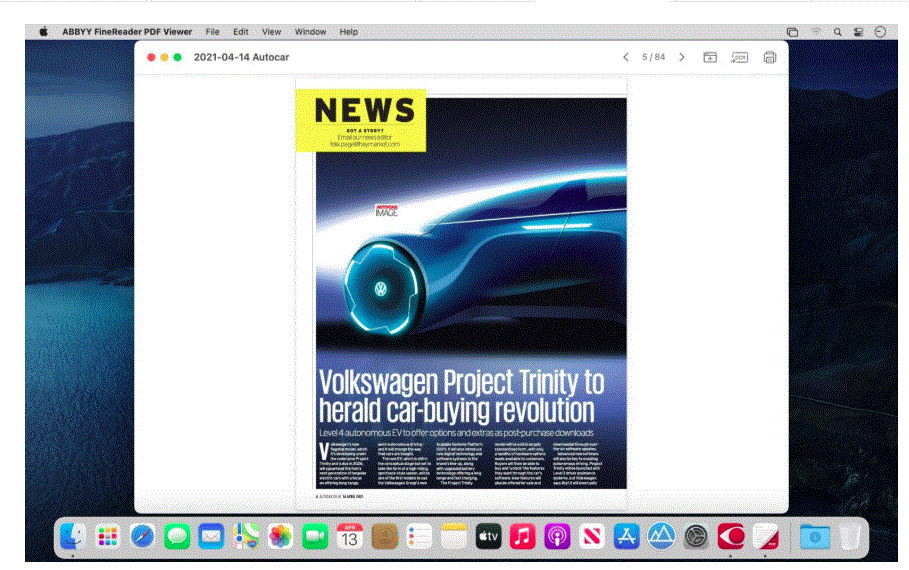Click the screen mirroring menu bar icon

tap(792, 32)
